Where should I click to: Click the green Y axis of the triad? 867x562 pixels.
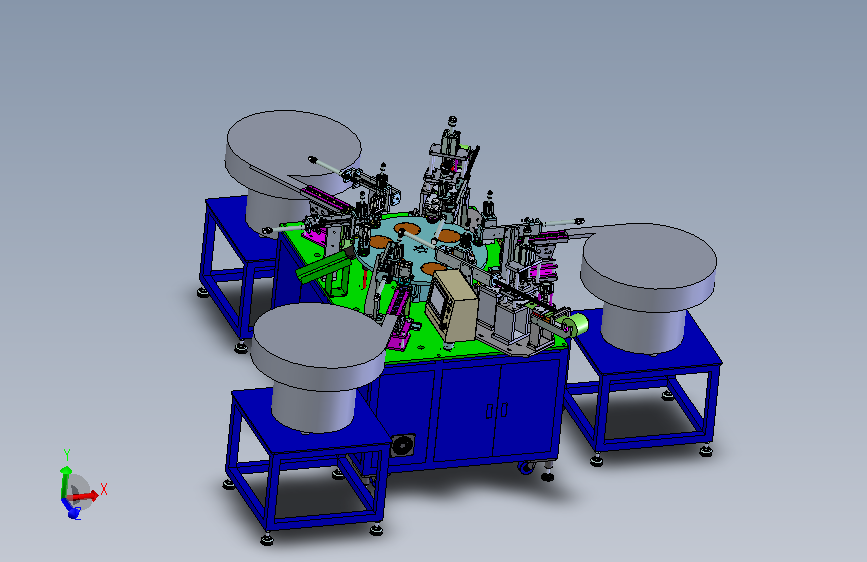pos(64,481)
